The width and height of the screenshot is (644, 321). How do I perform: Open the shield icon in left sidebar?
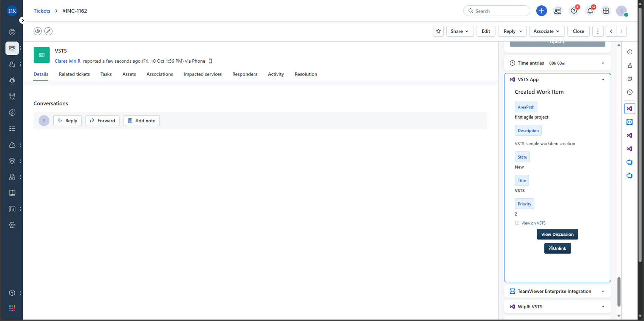(x=12, y=97)
